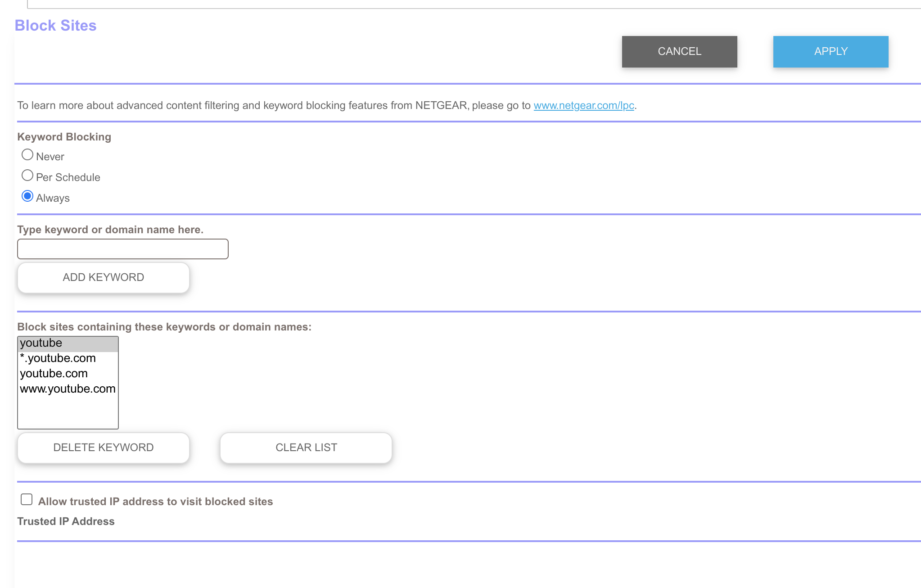Viewport: 921px width, 588px height.
Task: Click the 'Never' option label
Action: [x=50, y=157]
